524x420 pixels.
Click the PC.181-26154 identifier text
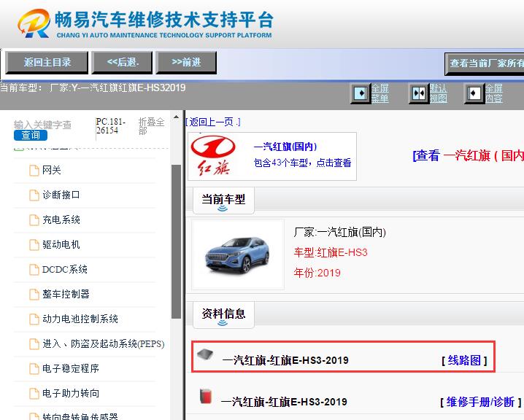click(111, 126)
